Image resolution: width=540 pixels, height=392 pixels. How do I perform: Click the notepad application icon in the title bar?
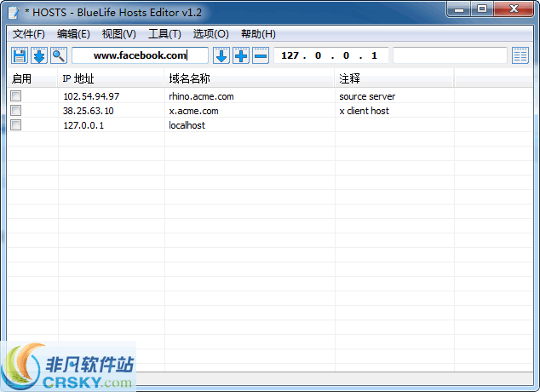click(x=14, y=13)
